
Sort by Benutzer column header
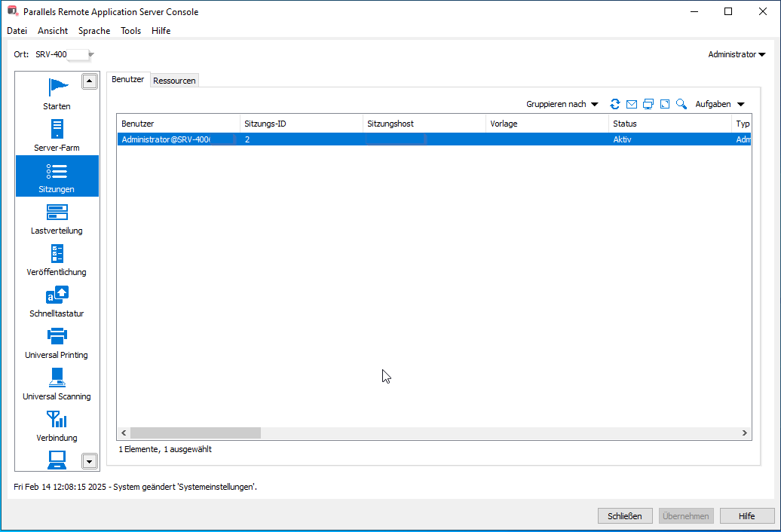179,124
